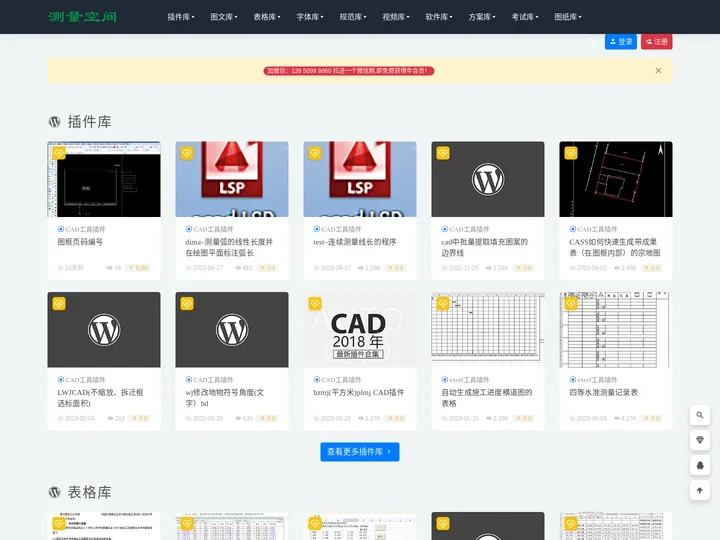This screenshot has width=720, height=540.
Task: Open the 软件库 dropdown menu
Action: point(439,17)
